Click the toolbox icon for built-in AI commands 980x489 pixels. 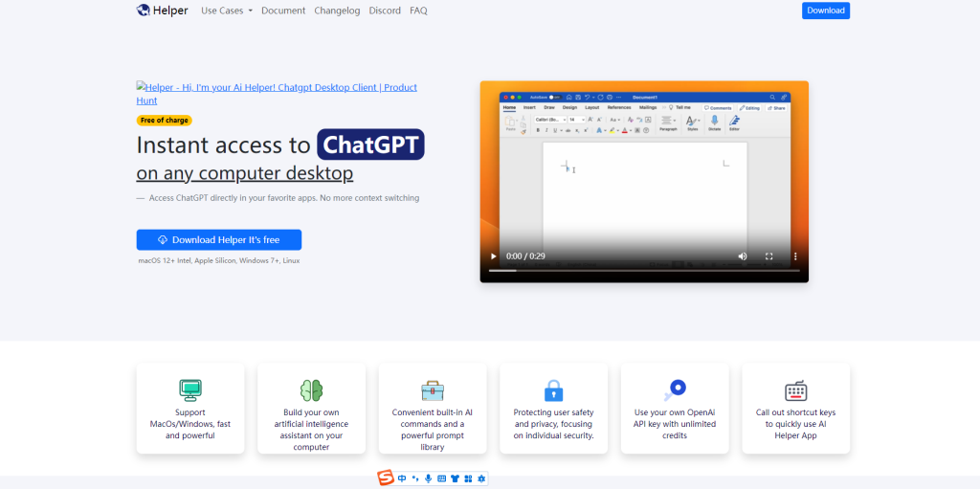pyautogui.click(x=433, y=390)
